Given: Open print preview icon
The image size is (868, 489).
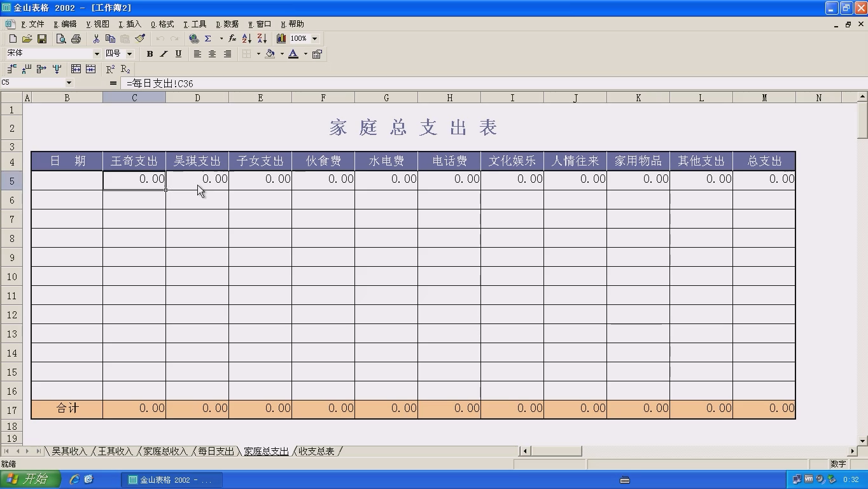Looking at the screenshot, I should point(61,39).
